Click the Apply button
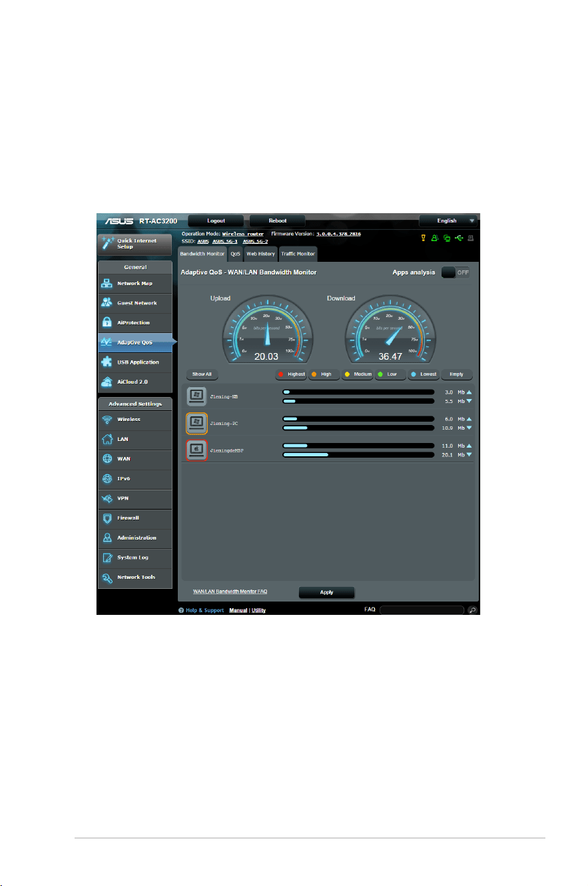Screen dimensions: 588x886 (326, 592)
